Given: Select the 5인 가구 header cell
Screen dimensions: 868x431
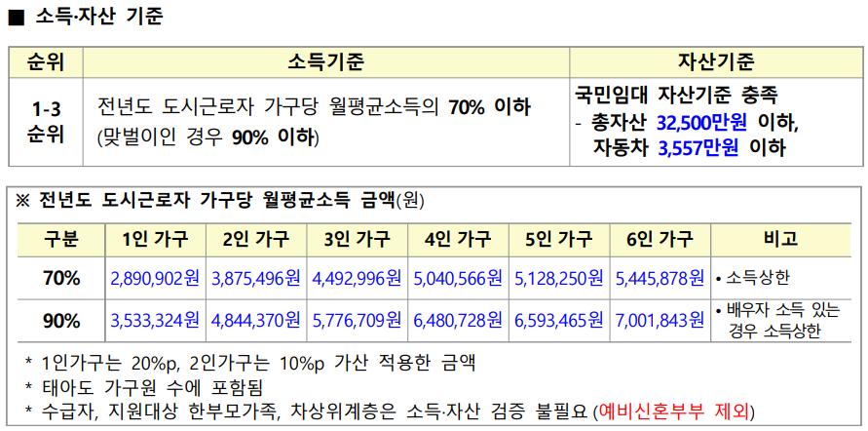Looking at the screenshot, I should point(559,239).
